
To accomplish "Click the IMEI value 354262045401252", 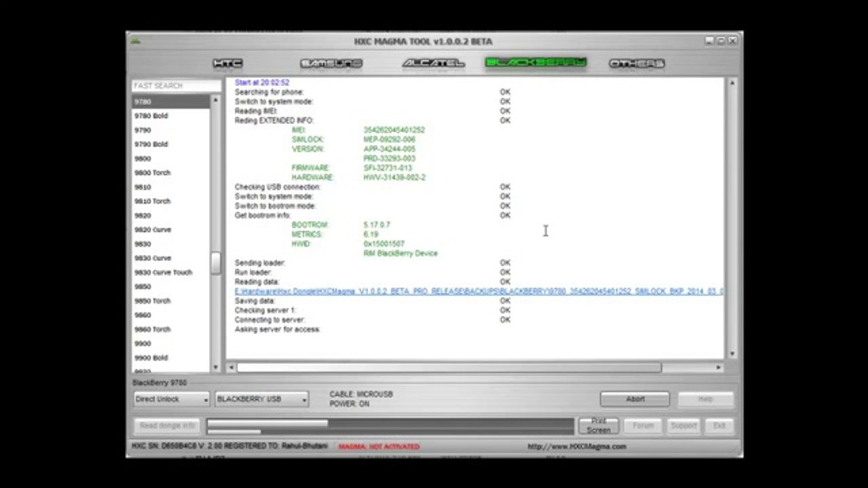I will [394, 130].
